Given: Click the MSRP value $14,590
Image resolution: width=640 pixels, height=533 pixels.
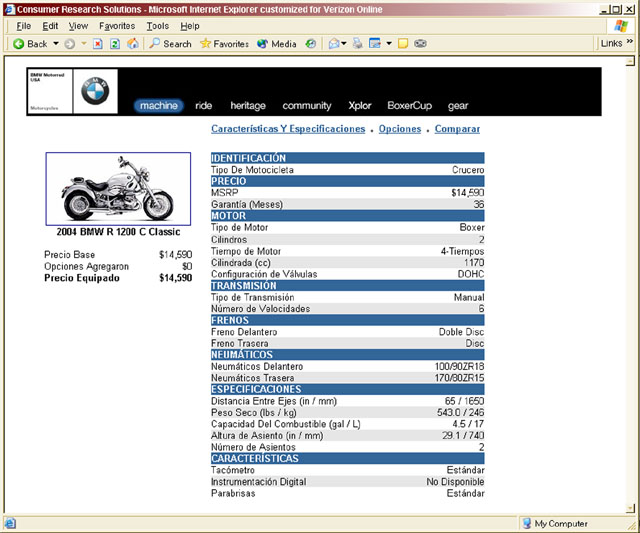Looking at the screenshot, I should (x=467, y=193).
